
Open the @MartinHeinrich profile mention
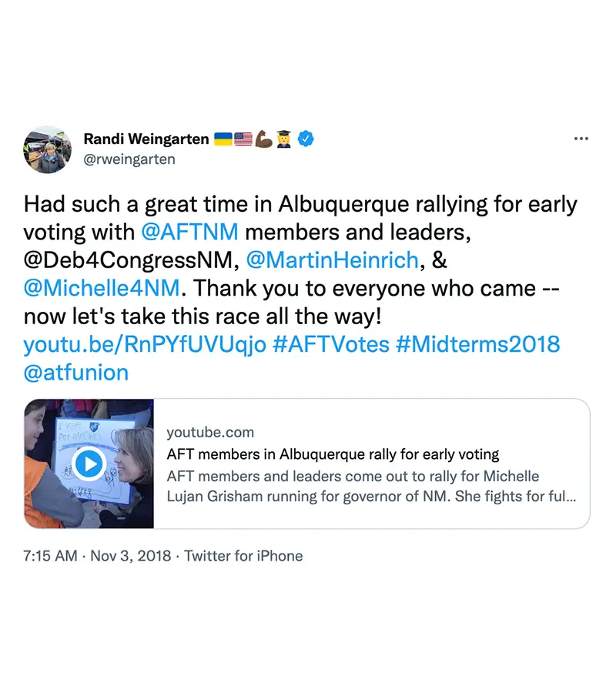(x=332, y=260)
